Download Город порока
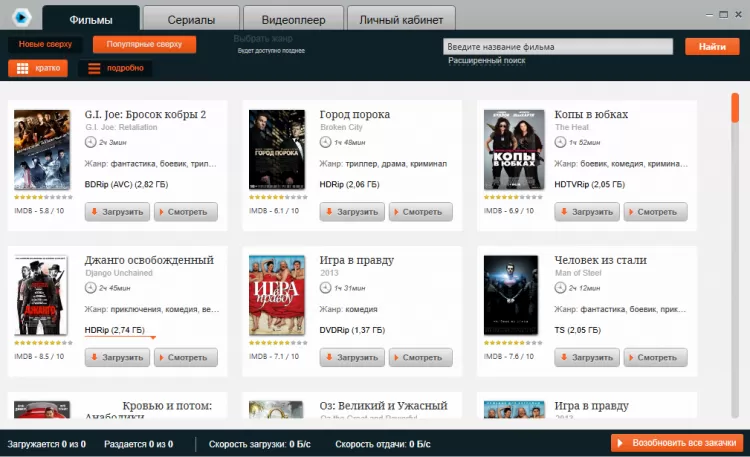This screenshot has width=750, height=457. [352, 212]
